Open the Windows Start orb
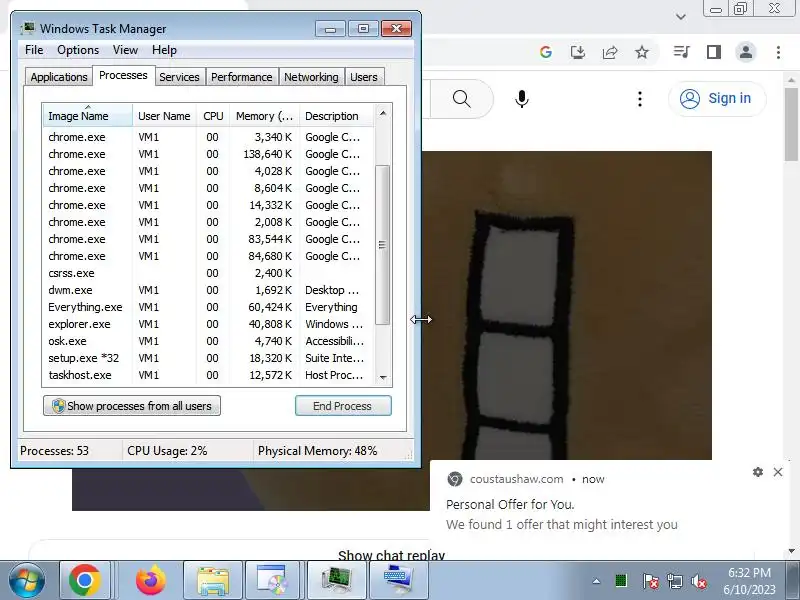The image size is (800, 600). [x=26, y=581]
